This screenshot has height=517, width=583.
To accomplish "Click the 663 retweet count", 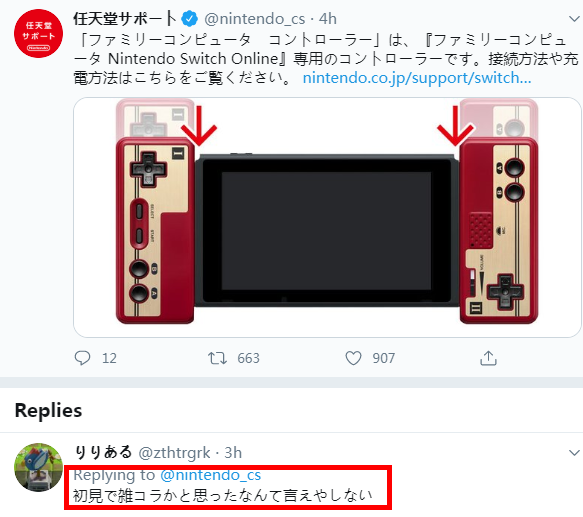I will [x=248, y=358].
